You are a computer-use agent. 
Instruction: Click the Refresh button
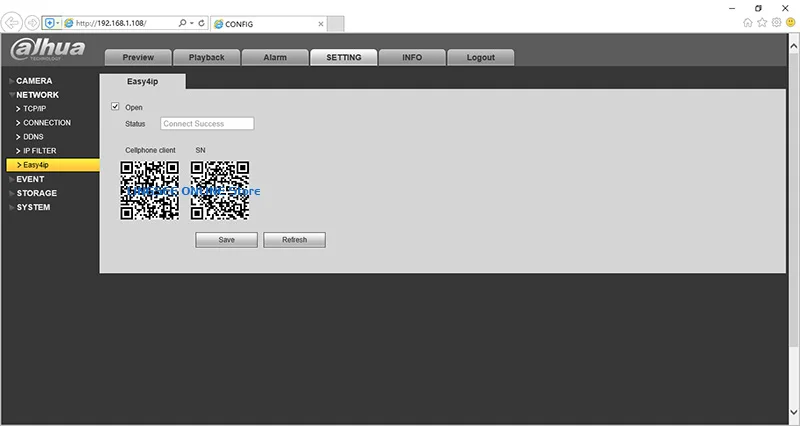coord(294,240)
